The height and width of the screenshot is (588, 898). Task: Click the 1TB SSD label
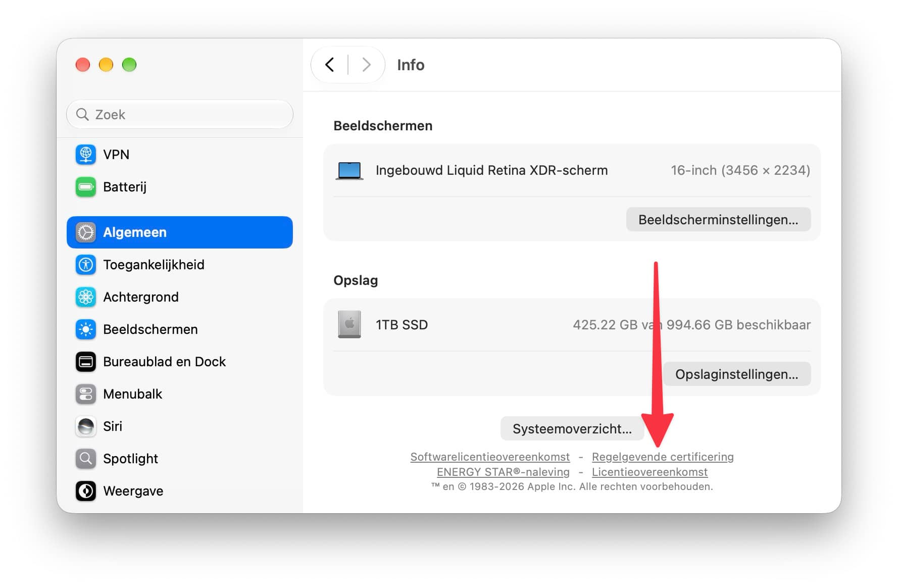tap(402, 325)
